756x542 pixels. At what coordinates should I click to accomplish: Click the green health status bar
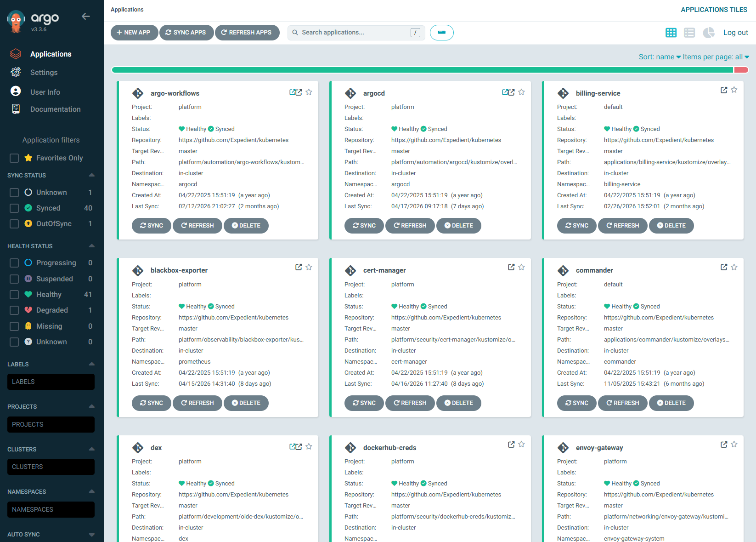[x=422, y=70]
